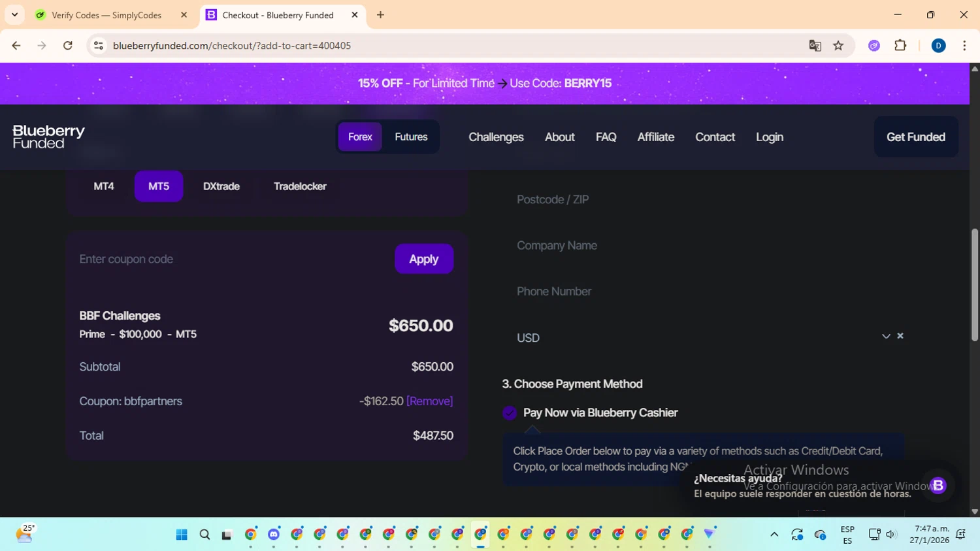Open the ESP language indicator
The image size is (980, 551).
tap(847, 535)
